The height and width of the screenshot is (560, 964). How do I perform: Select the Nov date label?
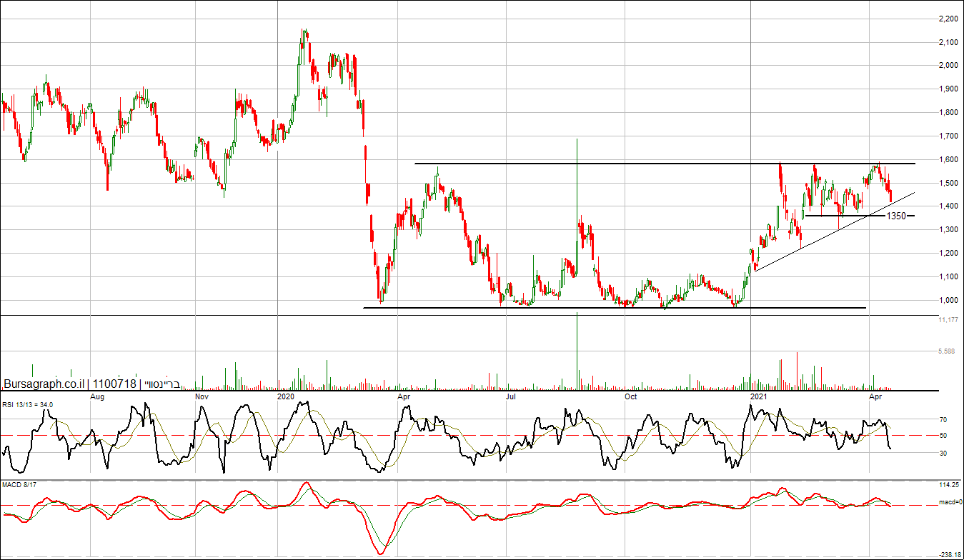click(x=202, y=396)
